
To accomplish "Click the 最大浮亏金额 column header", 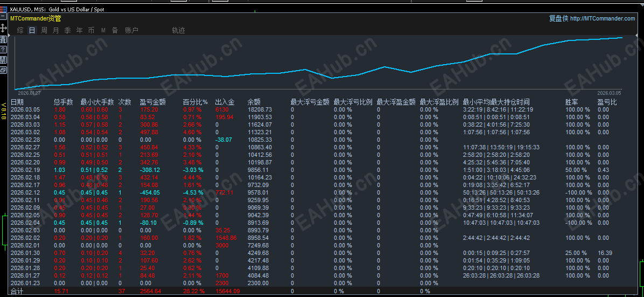I will coord(310,102).
